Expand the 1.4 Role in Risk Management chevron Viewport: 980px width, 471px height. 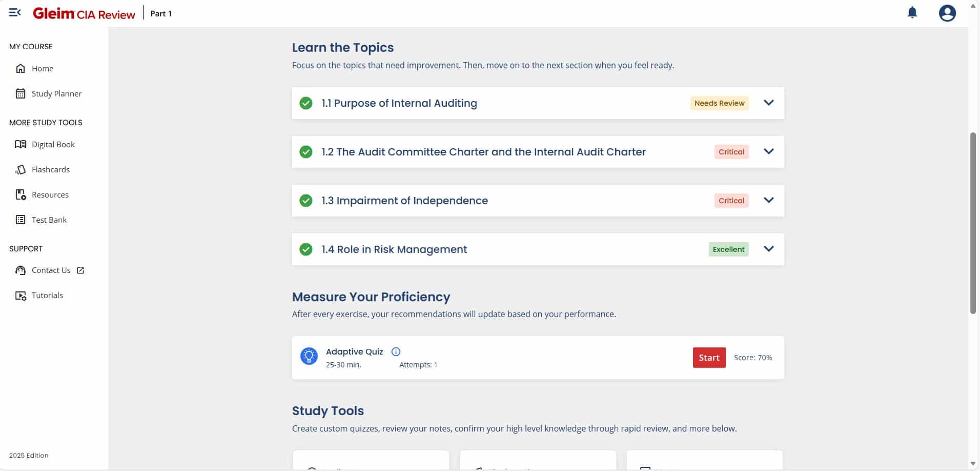point(768,249)
